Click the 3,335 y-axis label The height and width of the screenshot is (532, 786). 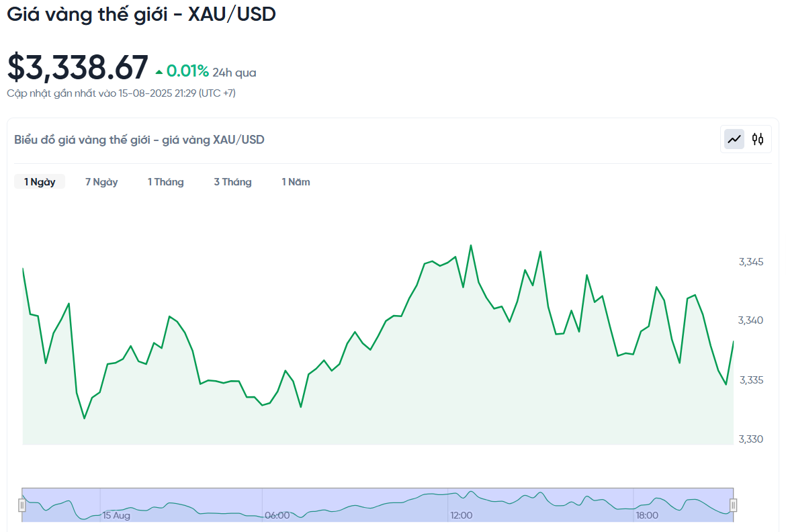752,380
